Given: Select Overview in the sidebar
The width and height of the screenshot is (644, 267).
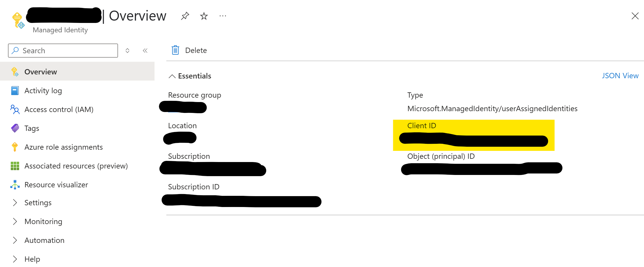Looking at the screenshot, I should pyautogui.click(x=77, y=71).
